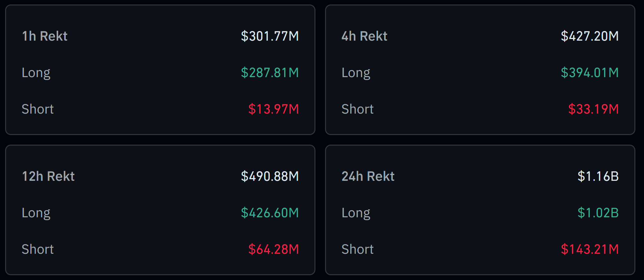Click the 1h Long value $287.81M
644x280 pixels.
pyautogui.click(x=270, y=73)
